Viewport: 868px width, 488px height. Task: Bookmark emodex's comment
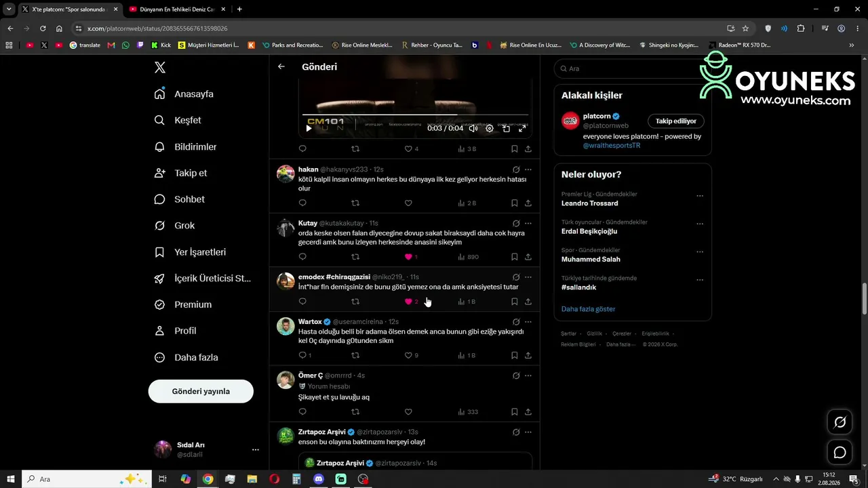pyautogui.click(x=514, y=302)
